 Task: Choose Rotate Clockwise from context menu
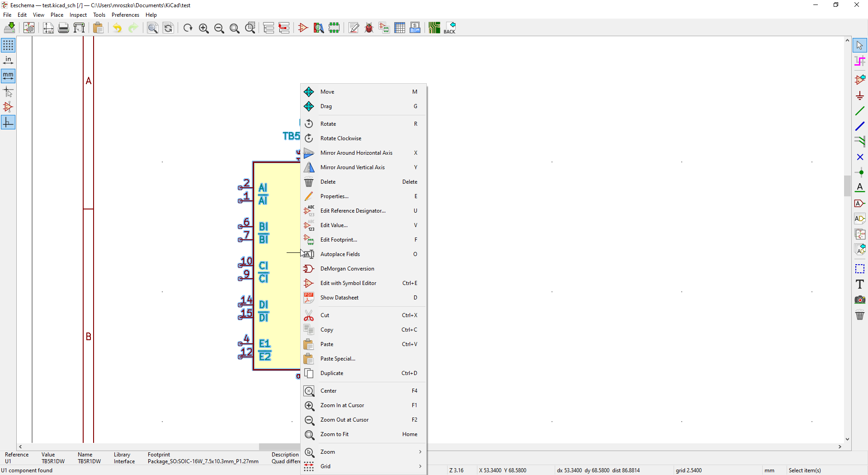[x=341, y=138]
